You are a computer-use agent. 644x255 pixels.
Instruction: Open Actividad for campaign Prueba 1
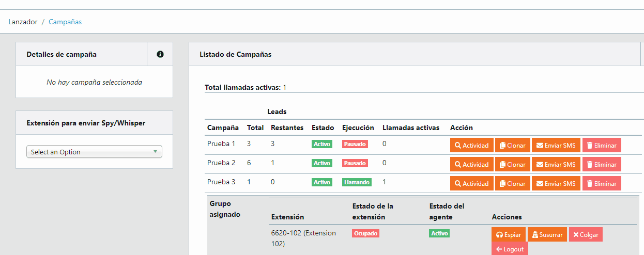[x=471, y=145]
